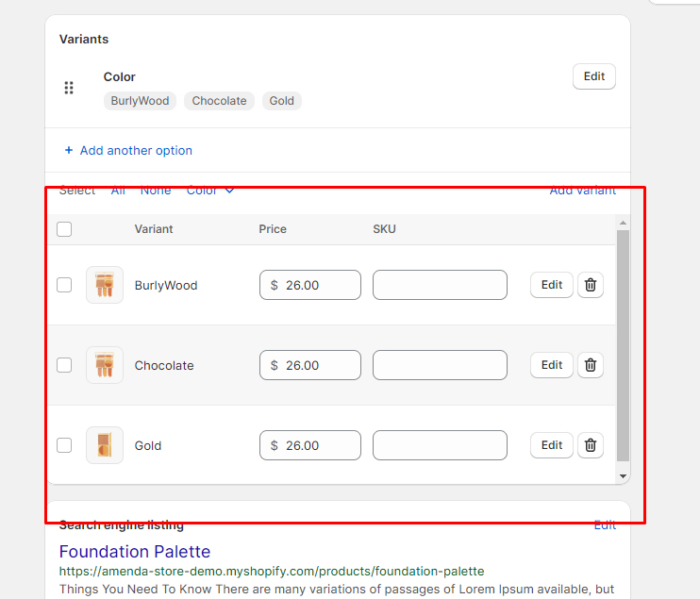Remove the Gold variant using trash icon
Screen dimensions: 700x599
(591, 445)
